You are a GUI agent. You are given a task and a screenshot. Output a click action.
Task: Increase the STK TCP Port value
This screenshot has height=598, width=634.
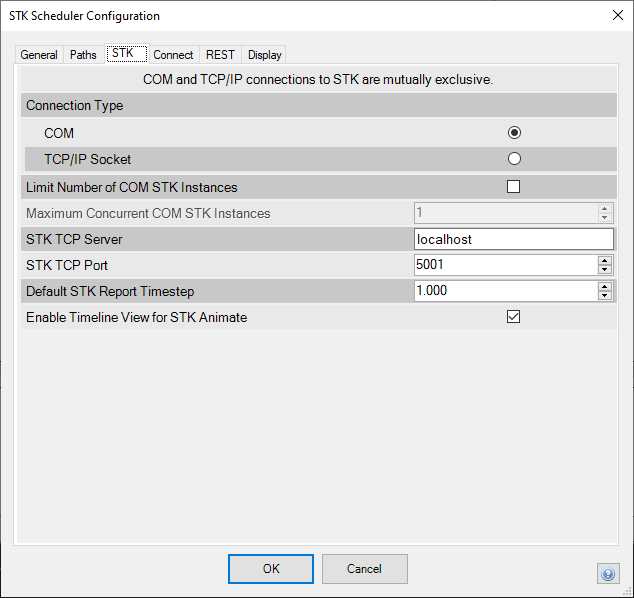click(604, 260)
